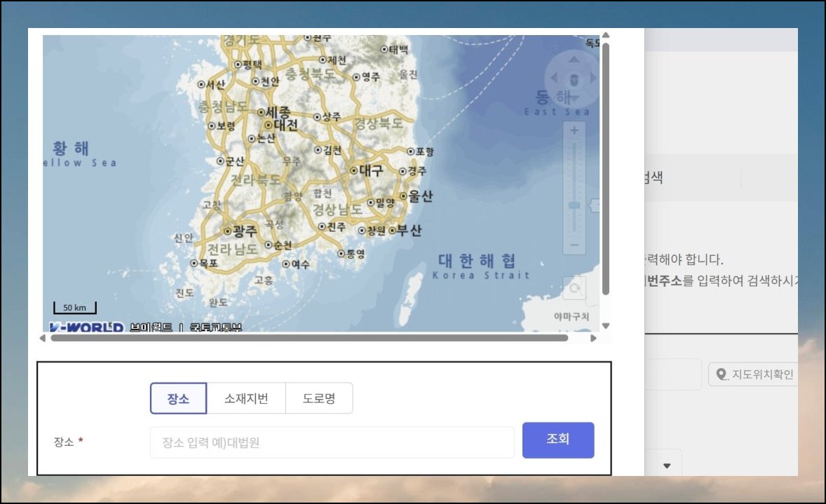Pan the map south with down arrow
The image size is (826, 504).
(x=574, y=98)
